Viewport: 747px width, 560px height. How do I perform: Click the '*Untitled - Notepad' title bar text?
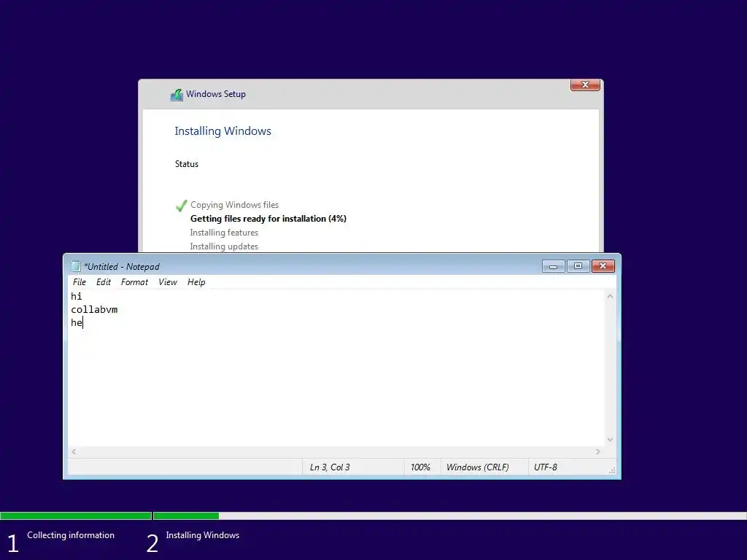122,267
